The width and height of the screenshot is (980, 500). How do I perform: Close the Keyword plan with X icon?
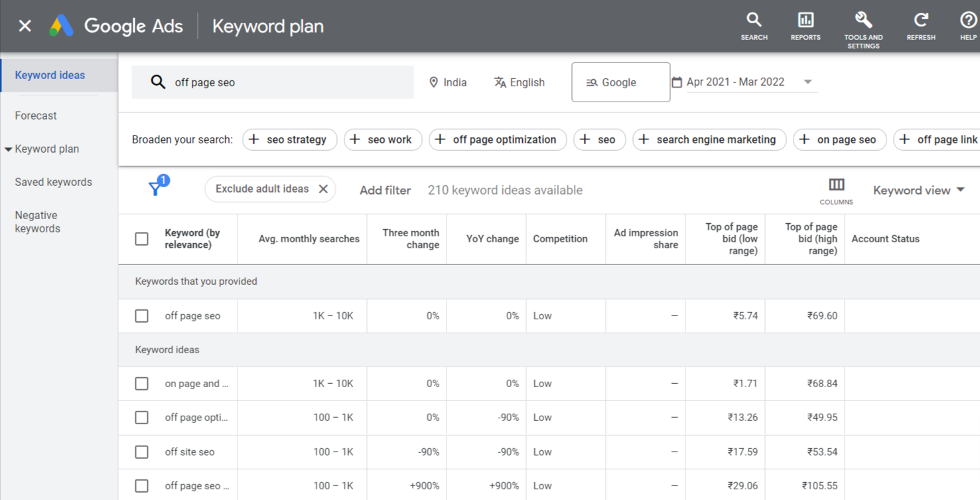pos(25,26)
